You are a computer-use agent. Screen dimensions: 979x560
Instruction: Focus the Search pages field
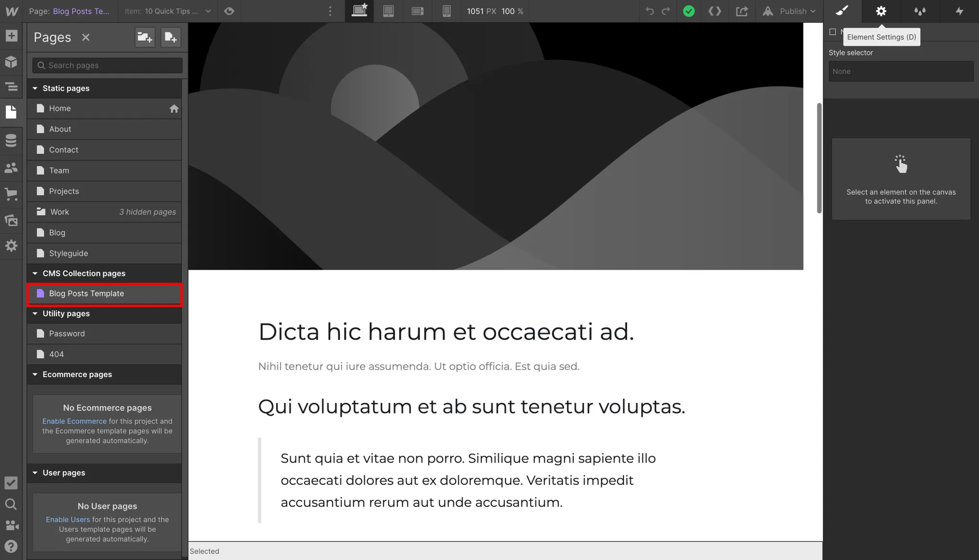tap(108, 65)
